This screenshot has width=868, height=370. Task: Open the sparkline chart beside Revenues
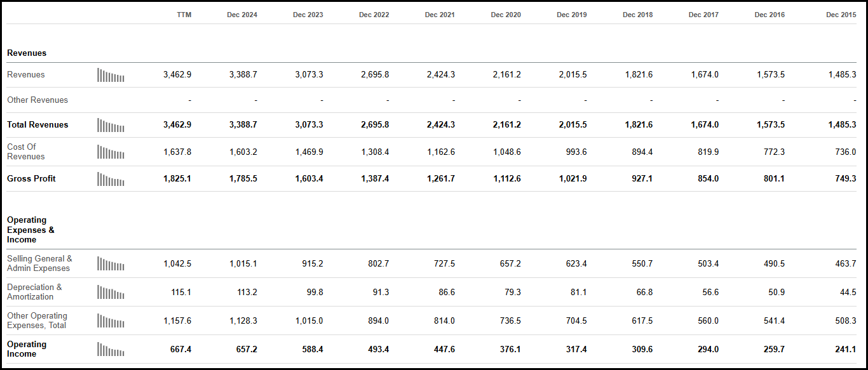pos(111,75)
